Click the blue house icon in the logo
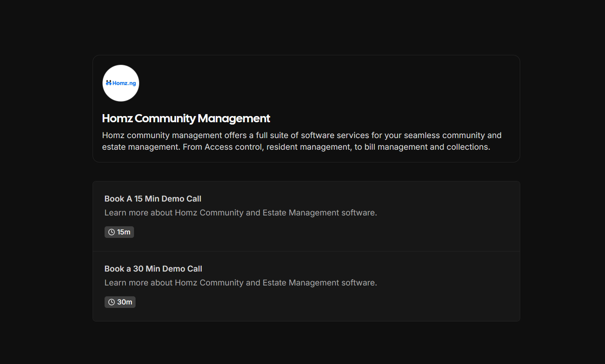This screenshot has height=364, width=605. pyautogui.click(x=108, y=83)
